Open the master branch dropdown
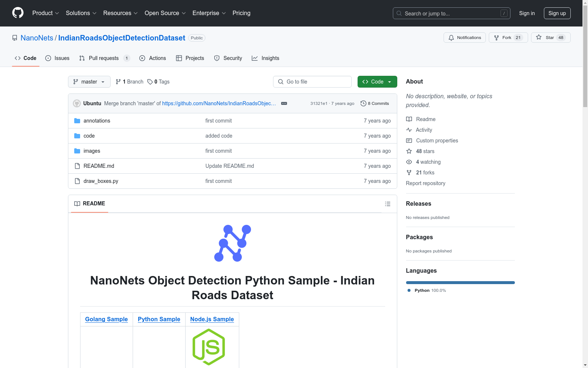The height and width of the screenshot is (368, 588). coord(89,82)
